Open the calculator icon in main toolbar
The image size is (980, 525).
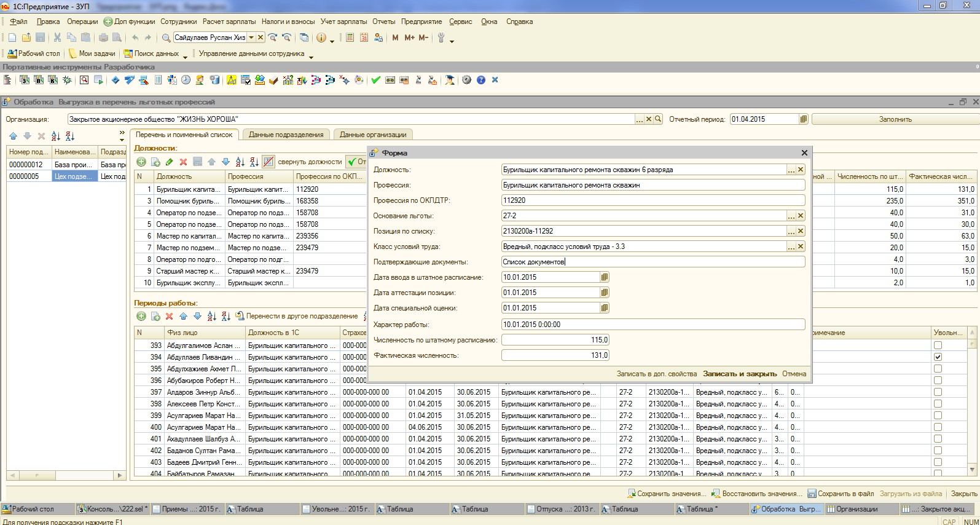[350, 37]
